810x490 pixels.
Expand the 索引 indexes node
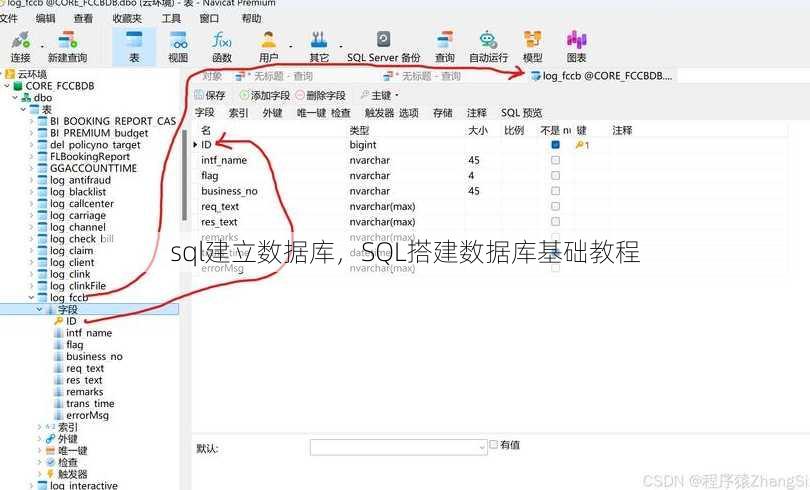pyautogui.click(x=39, y=427)
